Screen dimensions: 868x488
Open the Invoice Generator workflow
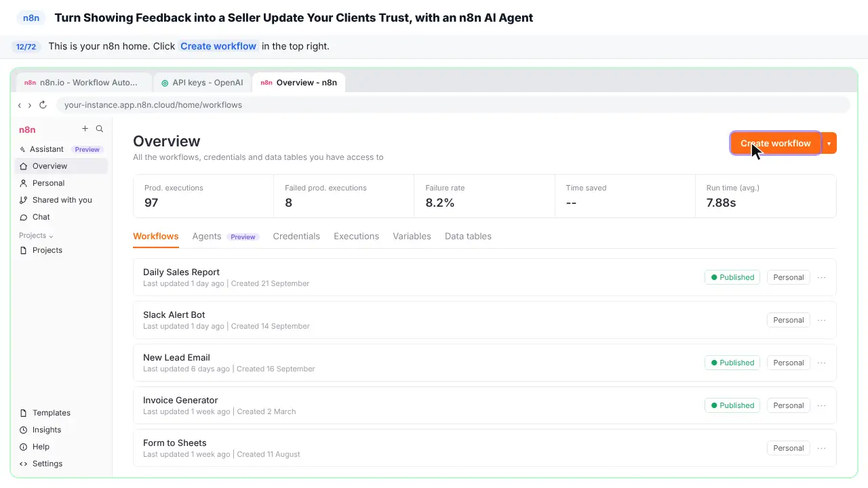(485, 405)
